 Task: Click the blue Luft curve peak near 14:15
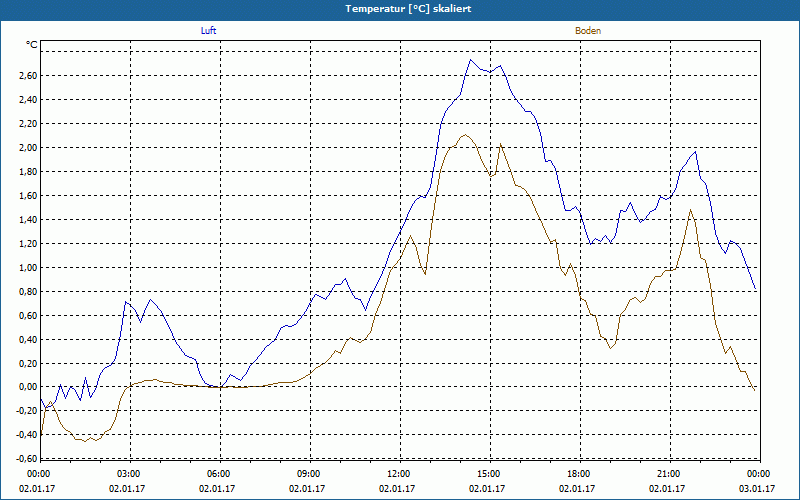click(470, 60)
